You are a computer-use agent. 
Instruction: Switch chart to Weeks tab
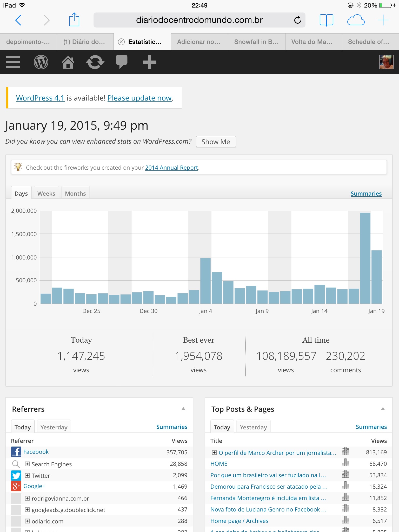[46, 194]
